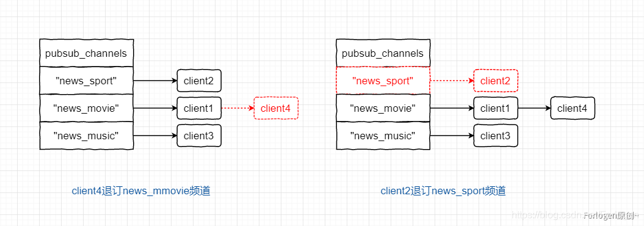Select client1 node in right diagram
644x226 pixels.
(x=496, y=108)
